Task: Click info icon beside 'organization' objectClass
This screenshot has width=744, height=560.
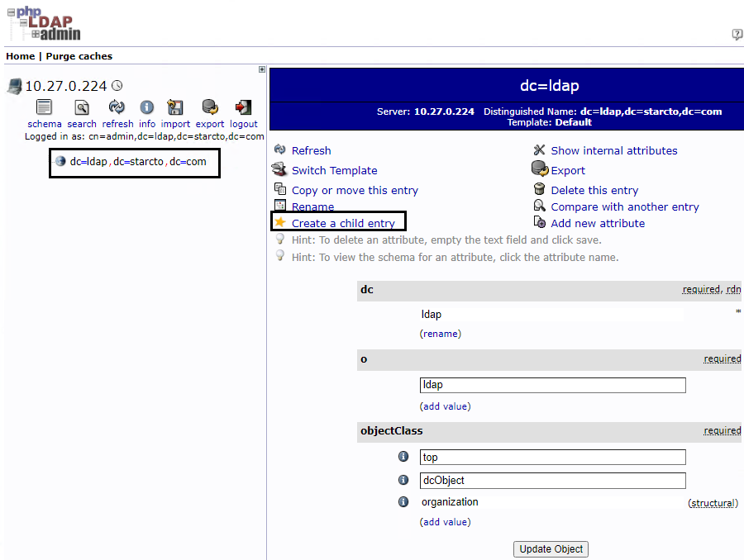Action: [x=403, y=501]
